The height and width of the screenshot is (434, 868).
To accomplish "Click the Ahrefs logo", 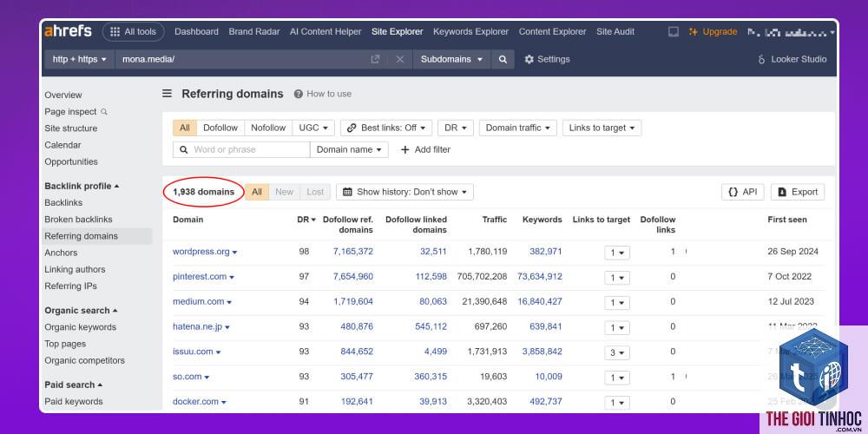I will click(x=68, y=31).
